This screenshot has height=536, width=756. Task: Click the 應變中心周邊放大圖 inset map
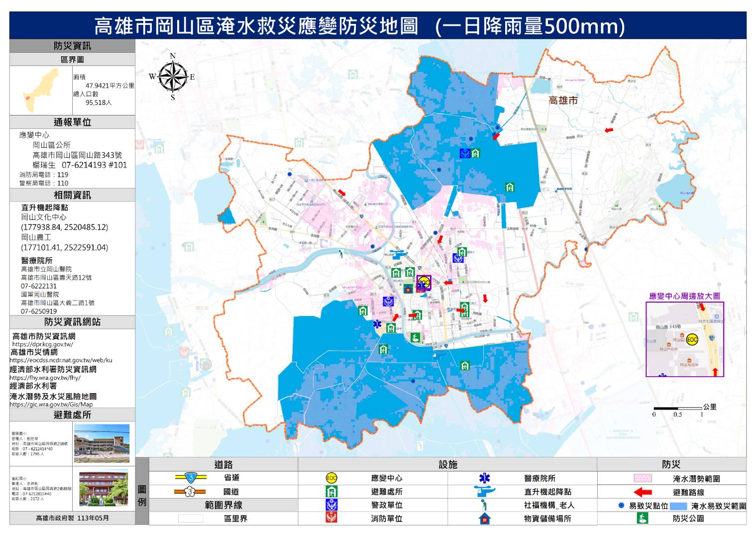685,339
